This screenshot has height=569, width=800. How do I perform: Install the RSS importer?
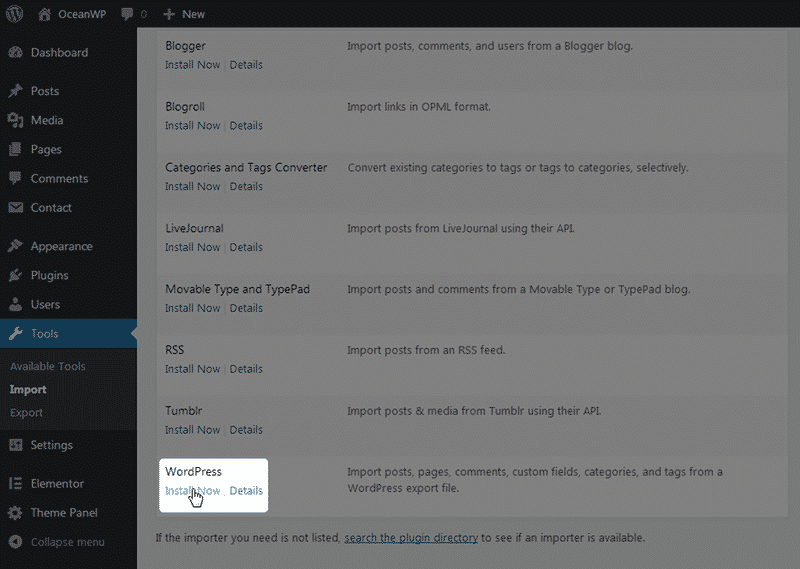click(x=192, y=369)
